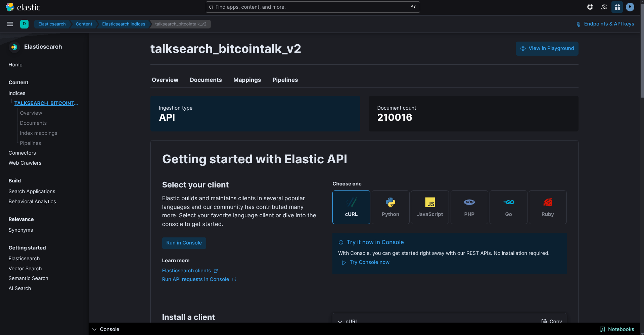
Task: Select the TALKSEARCH_BITCOINT... index in the sidebar
Action: 46,103
